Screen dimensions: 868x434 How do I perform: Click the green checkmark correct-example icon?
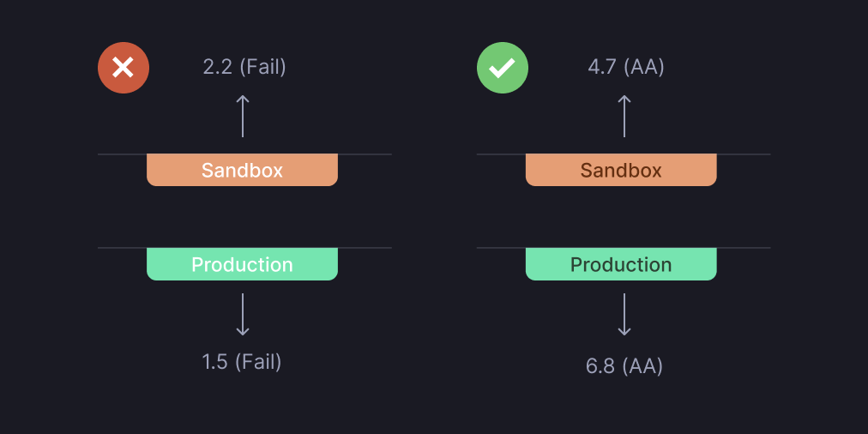(x=503, y=68)
